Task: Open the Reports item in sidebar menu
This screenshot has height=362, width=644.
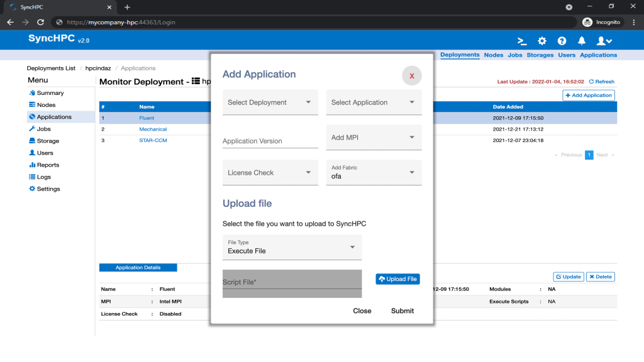Action: (48, 165)
